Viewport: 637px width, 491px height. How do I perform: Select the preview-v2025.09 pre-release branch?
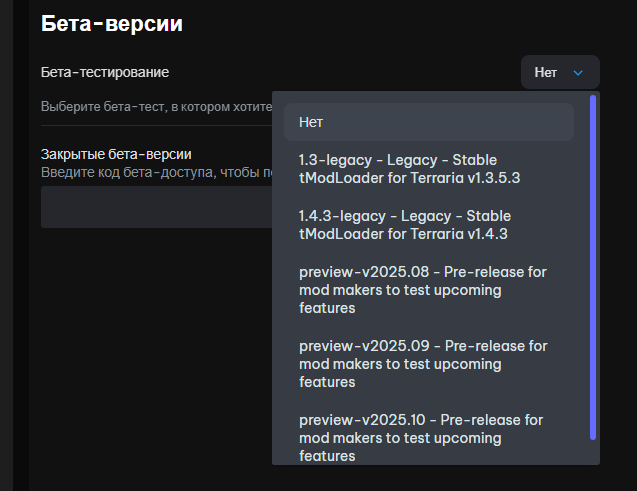click(x=424, y=364)
